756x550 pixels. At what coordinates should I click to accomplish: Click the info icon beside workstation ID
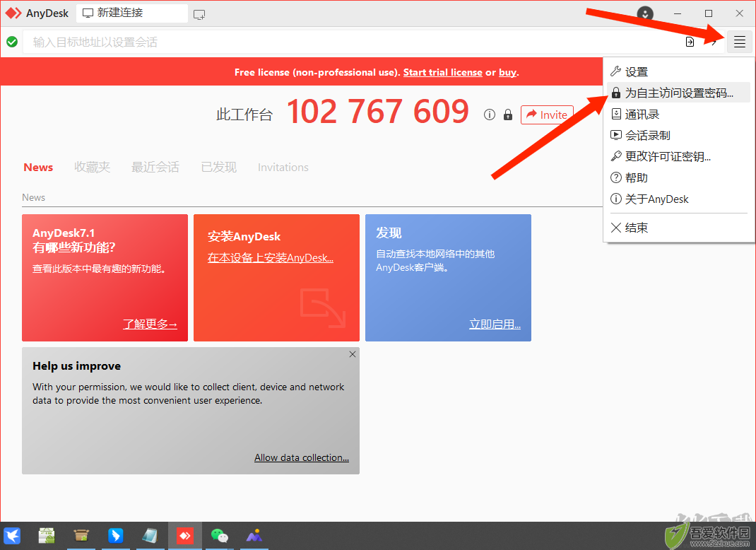coord(490,115)
